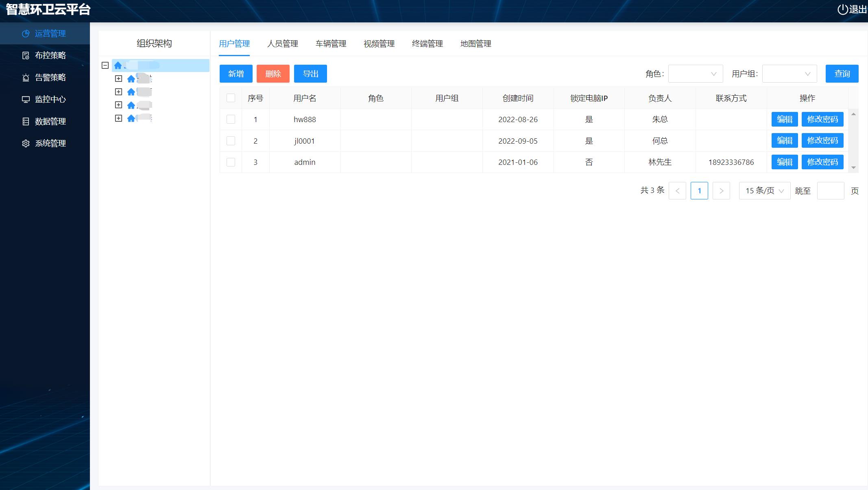
Task: Switch to the 用户管理 tab
Action: [234, 44]
